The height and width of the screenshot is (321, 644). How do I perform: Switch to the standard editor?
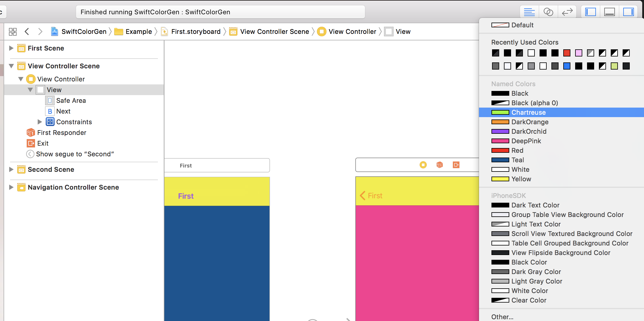pos(529,12)
